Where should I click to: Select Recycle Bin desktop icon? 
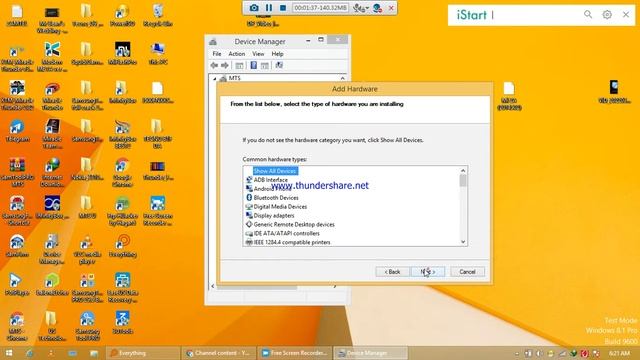pos(158,15)
